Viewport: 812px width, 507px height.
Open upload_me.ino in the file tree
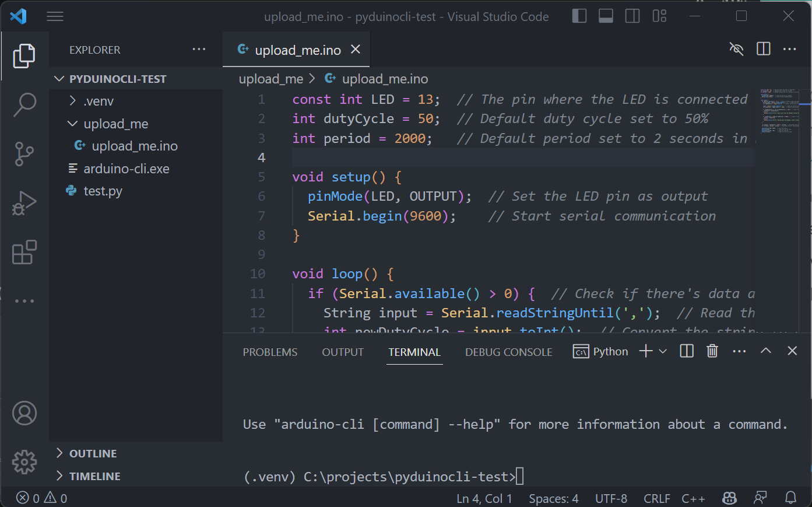[x=136, y=146]
